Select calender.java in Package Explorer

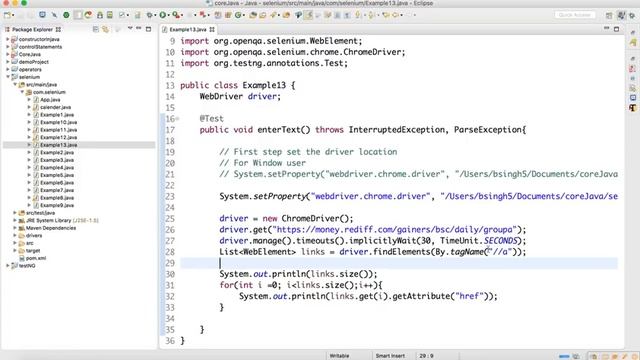pyautogui.click(x=55, y=107)
